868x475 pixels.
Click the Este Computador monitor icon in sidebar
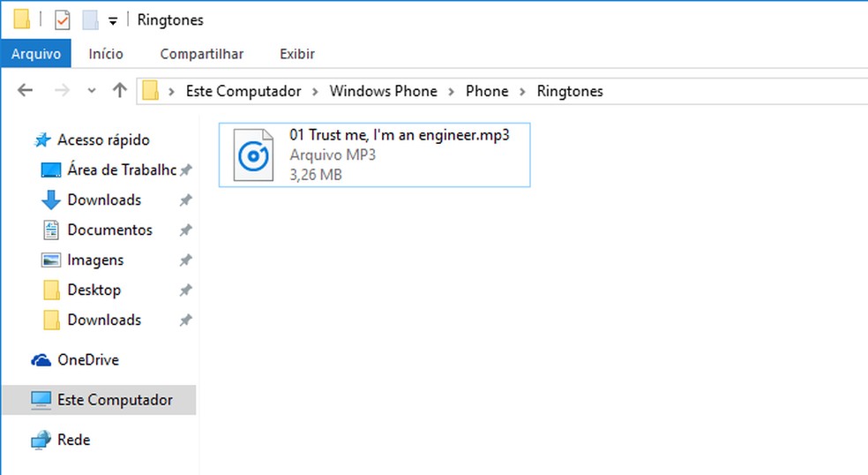pyautogui.click(x=41, y=400)
